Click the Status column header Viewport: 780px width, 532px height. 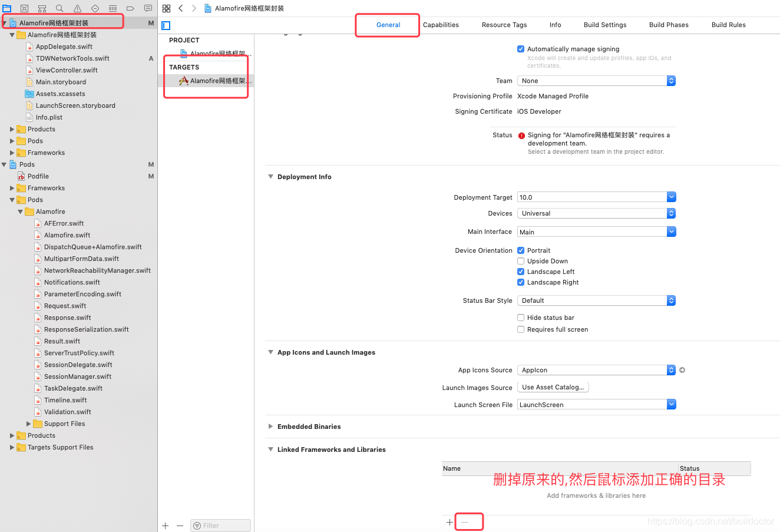click(x=714, y=468)
